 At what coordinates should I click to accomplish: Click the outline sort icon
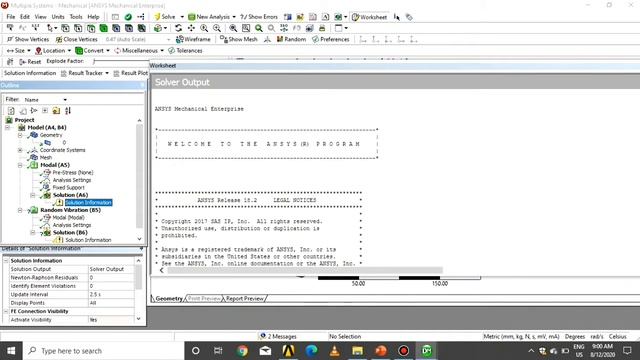(x=68, y=111)
